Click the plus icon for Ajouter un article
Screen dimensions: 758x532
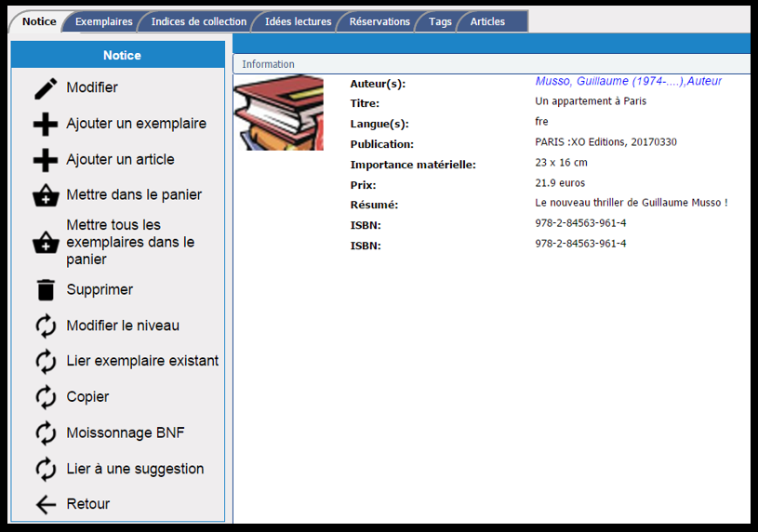(x=46, y=160)
